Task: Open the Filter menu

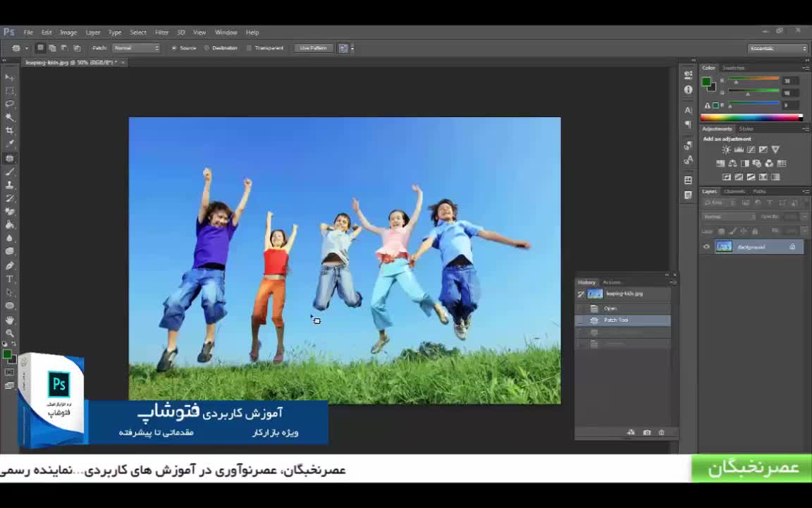Action: point(161,32)
